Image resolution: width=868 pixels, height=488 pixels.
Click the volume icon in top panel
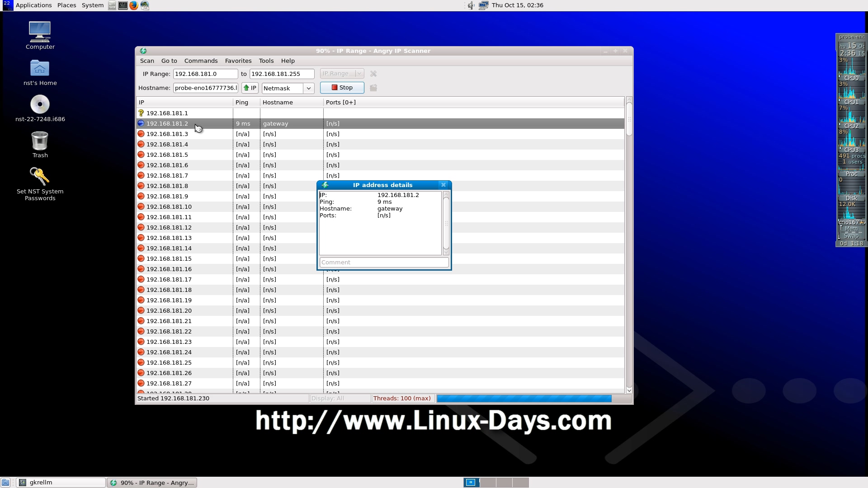[471, 5]
